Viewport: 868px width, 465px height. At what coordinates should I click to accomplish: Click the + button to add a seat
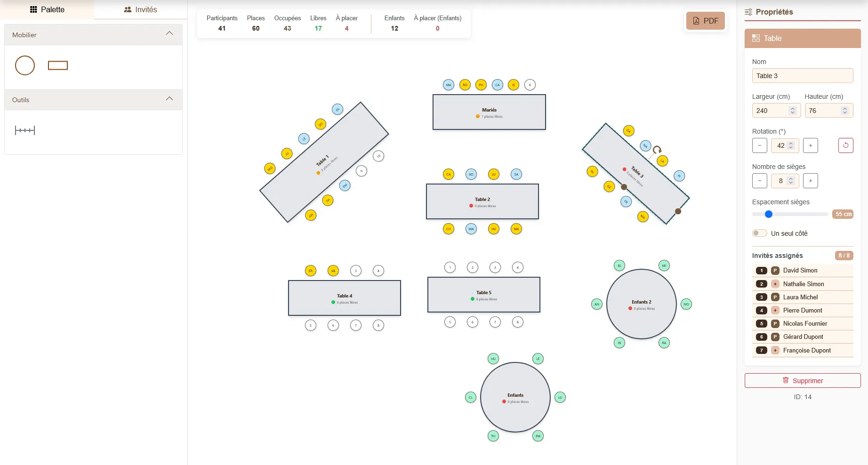pyautogui.click(x=810, y=181)
